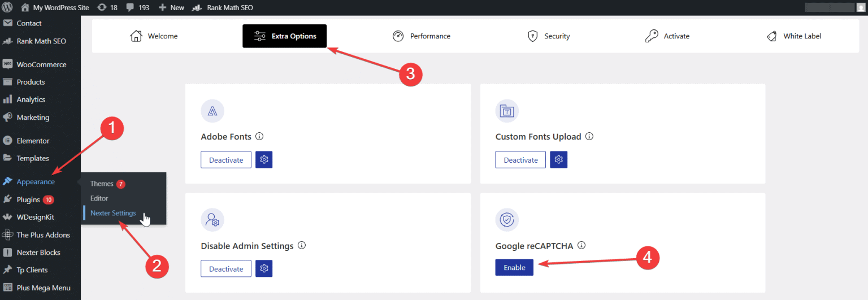Open the updates icon showing 18

point(107,8)
